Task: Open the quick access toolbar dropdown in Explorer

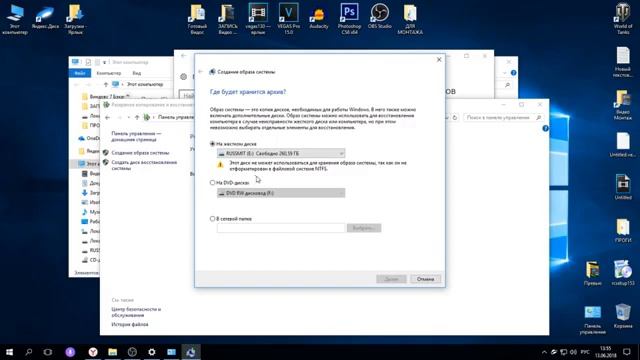Action: pos(104,62)
